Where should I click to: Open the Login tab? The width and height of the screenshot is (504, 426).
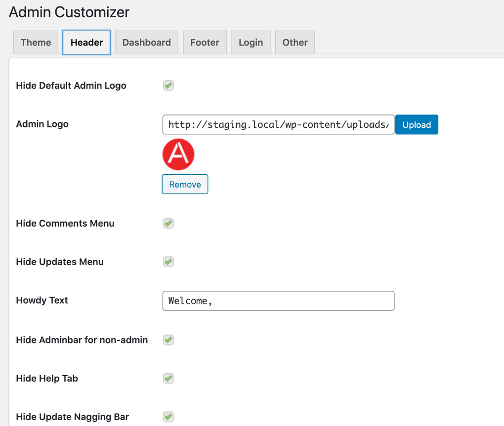251,42
